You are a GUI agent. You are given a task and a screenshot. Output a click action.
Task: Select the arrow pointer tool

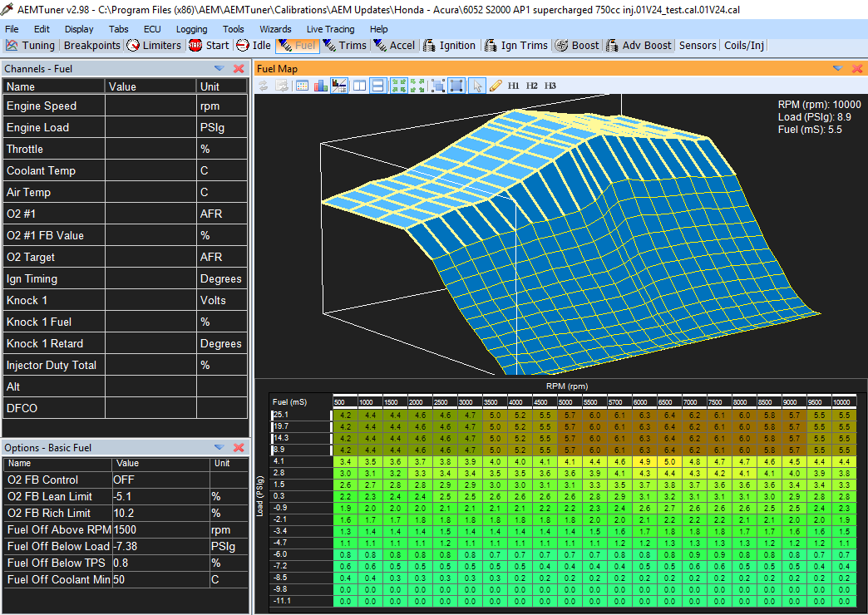tap(477, 86)
